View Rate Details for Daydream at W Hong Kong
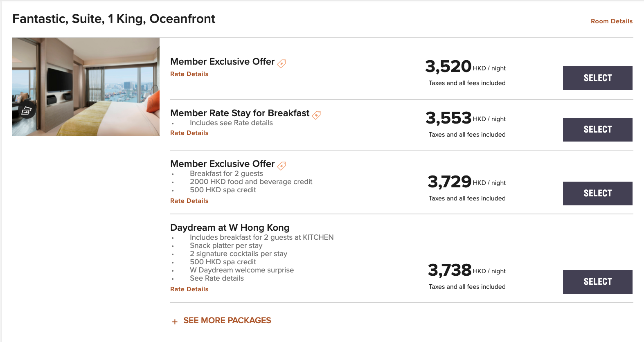644x342 pixels. [x=189, y=289]
